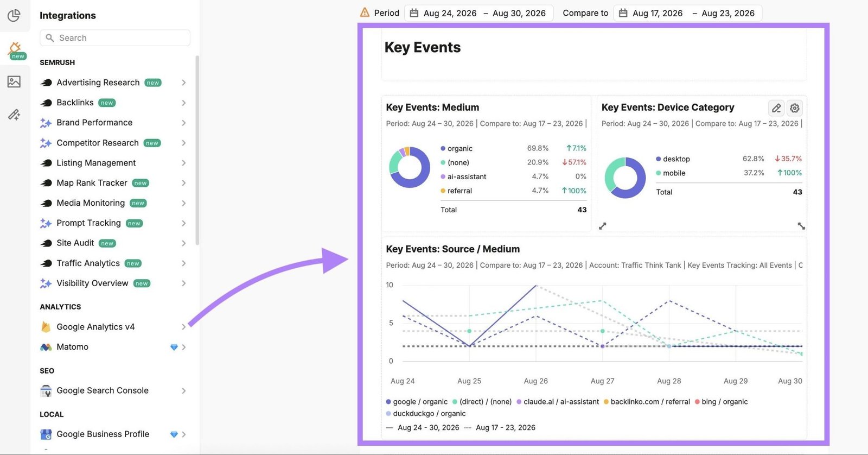Expand Advertising Research with its chevron

(184, 83)
